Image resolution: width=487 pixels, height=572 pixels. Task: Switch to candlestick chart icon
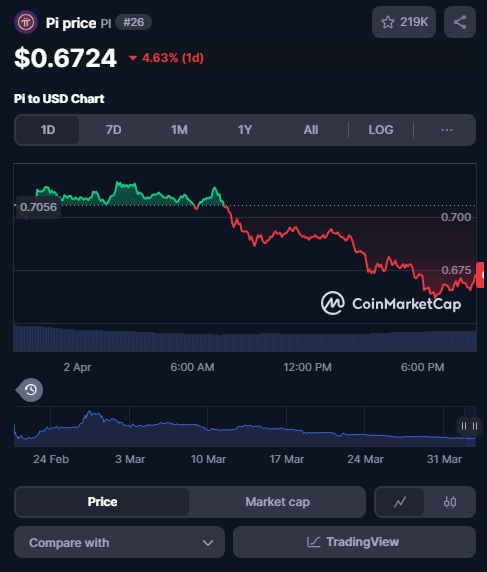(450, 502)
